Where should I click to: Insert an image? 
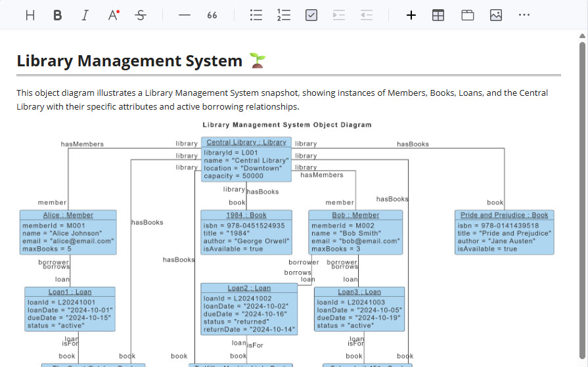click(x=496, y=15)
